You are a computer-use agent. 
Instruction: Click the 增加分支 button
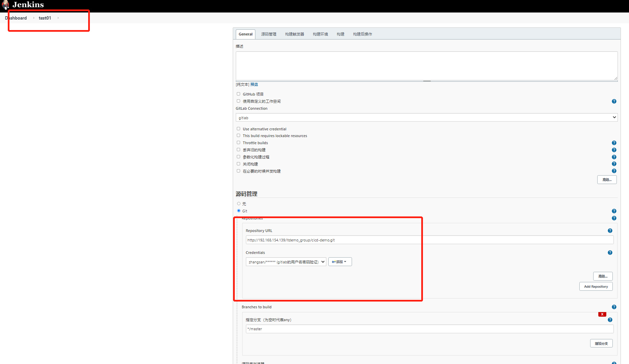click(601, 343)
